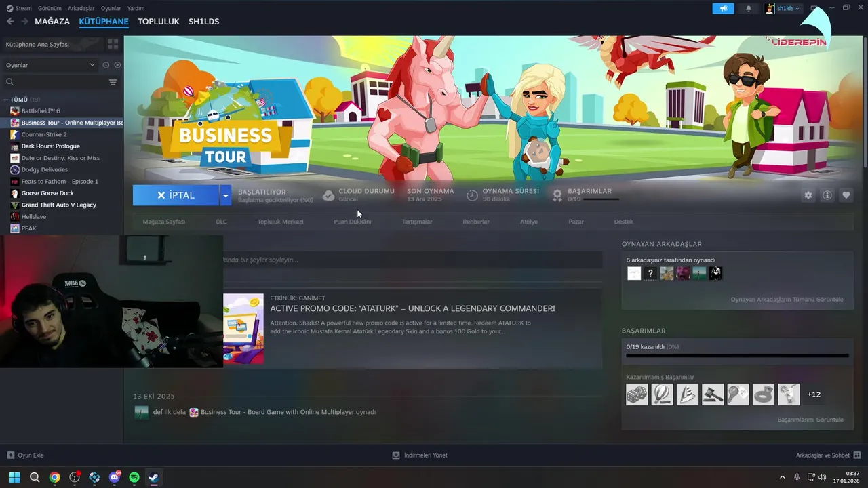This screenshot has width=868, height=488.
Task: Go forward with the right arrow
Action: (24, 22)
